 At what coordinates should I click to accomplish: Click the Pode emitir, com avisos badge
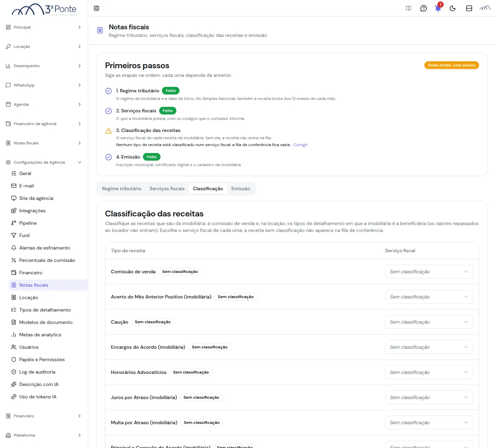point(452,65)
